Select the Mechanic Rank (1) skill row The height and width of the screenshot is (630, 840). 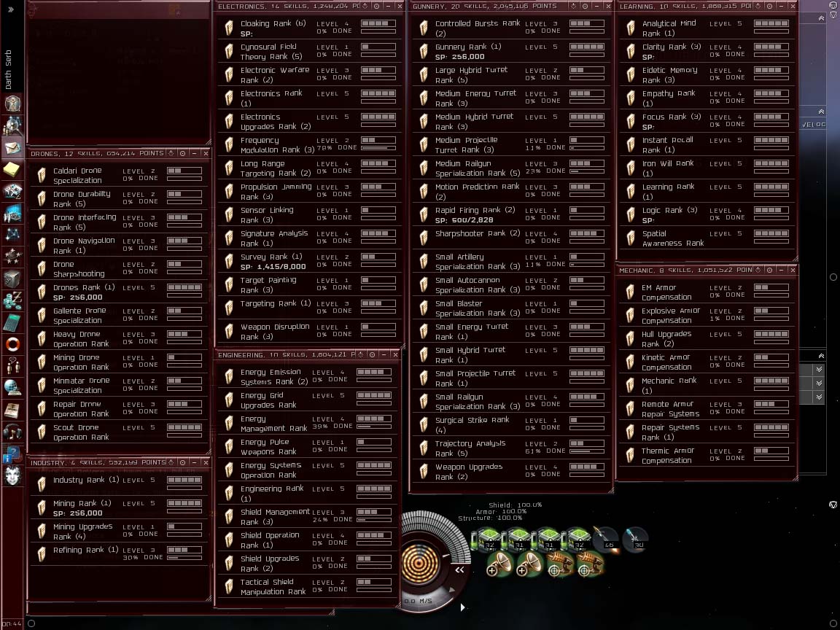point(707,385)
